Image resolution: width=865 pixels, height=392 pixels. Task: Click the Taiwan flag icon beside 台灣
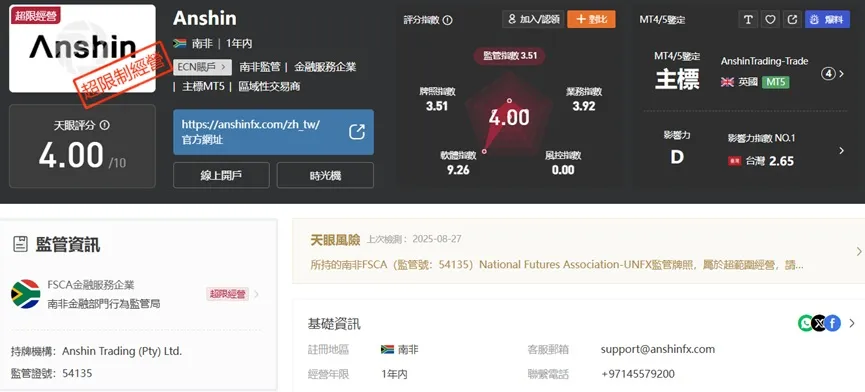734,162
